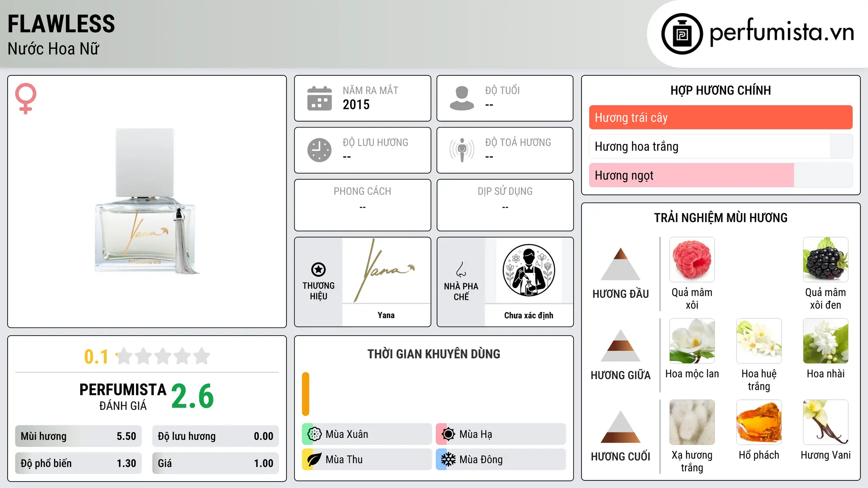The image size is (868, 488).
Task: Click the Chưa xác định perfumer label
Action: 529,315
